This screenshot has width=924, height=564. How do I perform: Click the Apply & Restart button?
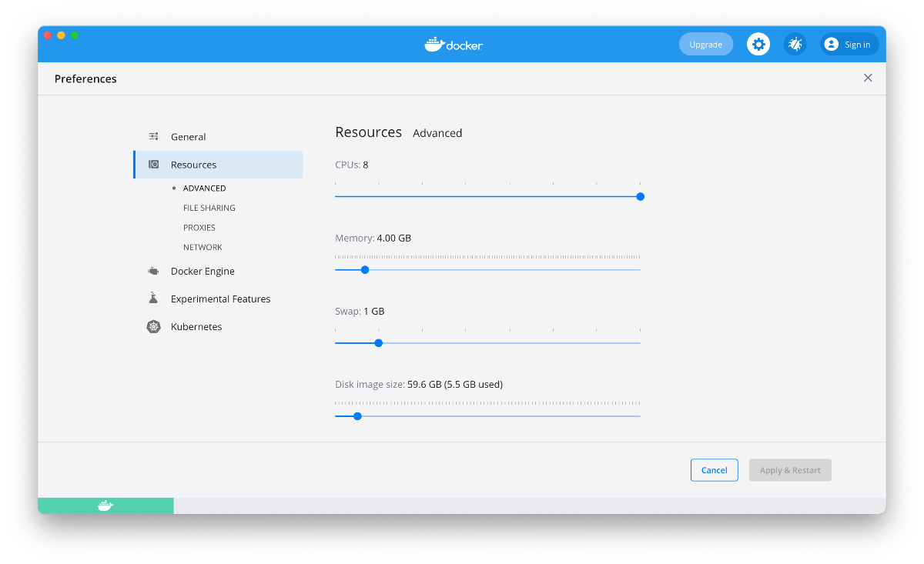(790, 470)
